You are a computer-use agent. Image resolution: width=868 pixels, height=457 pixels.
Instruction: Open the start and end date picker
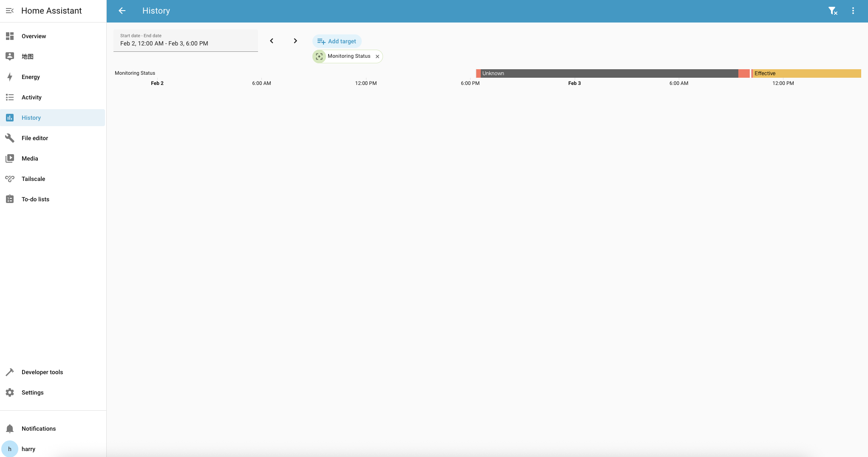coord(185,40)
